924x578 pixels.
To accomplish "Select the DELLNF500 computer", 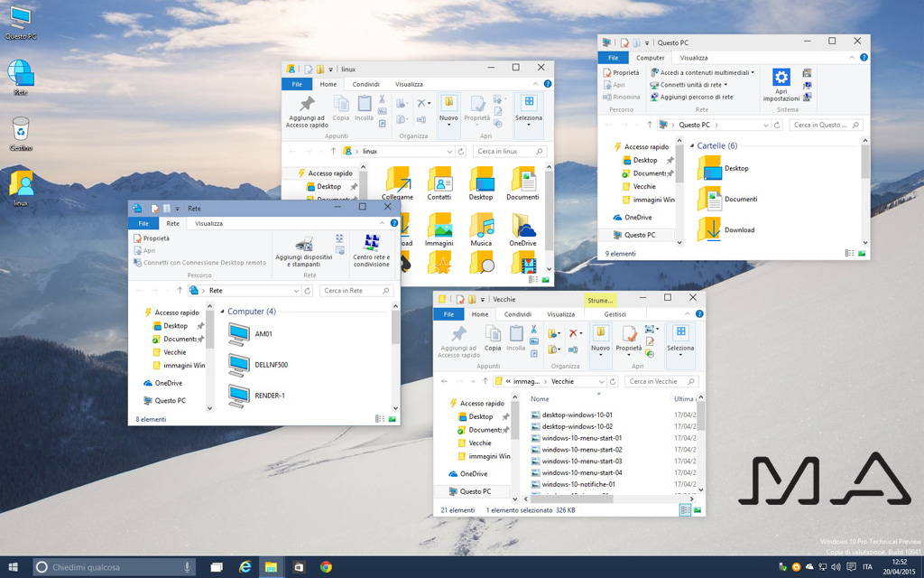I will tap(258, 365).
